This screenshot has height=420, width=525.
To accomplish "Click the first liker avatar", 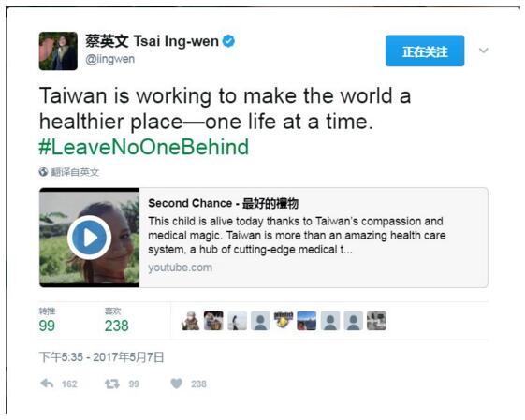I will coord(191,321).
